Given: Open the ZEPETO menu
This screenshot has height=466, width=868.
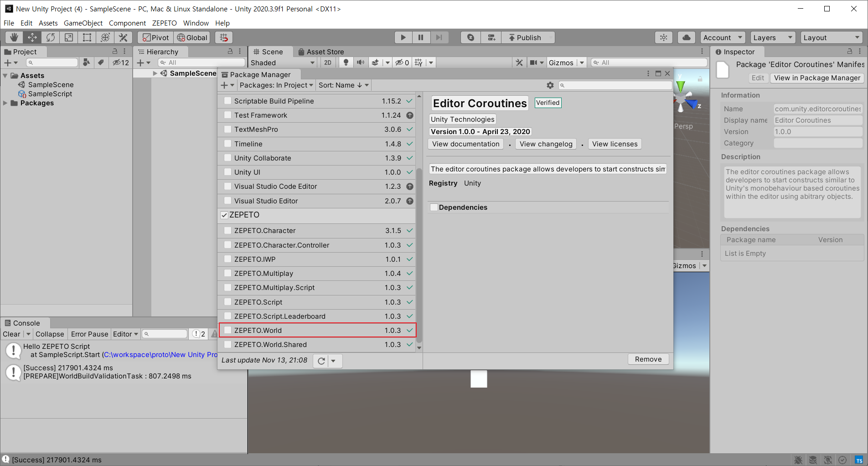Looking at the screenshot, I should tap(164, 23).
